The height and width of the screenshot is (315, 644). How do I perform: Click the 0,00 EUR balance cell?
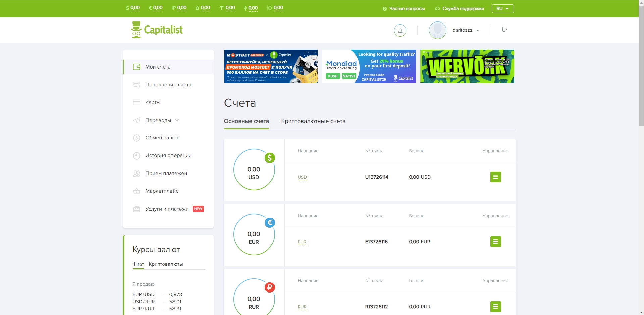coord(419,242)
